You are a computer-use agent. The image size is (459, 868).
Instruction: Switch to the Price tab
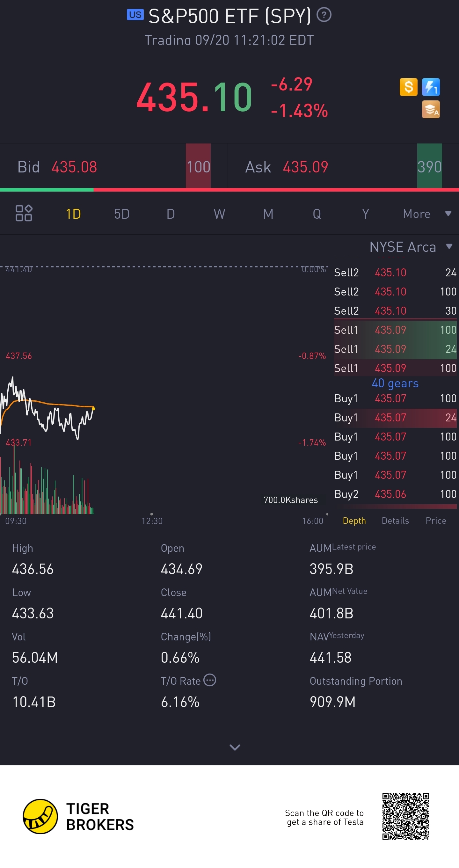436,521
